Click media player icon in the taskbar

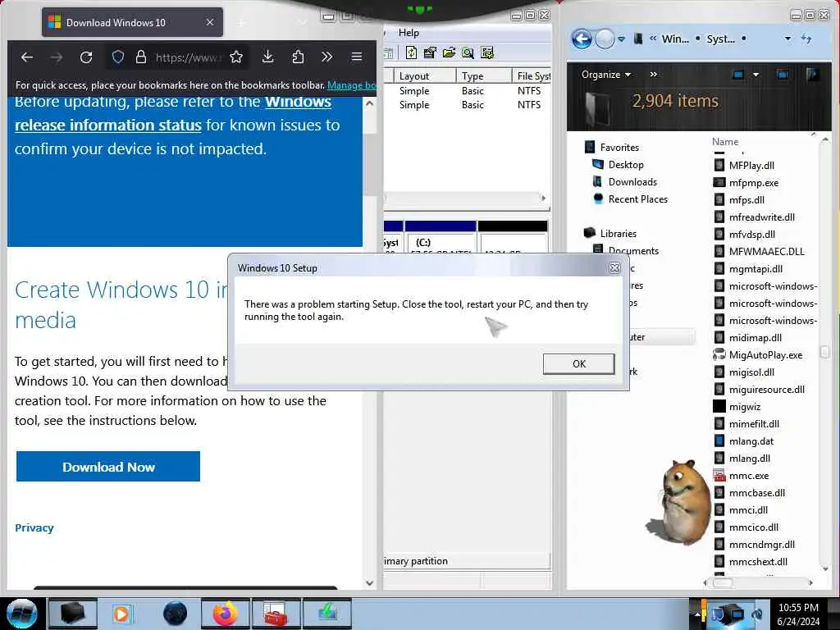[121, 614]
